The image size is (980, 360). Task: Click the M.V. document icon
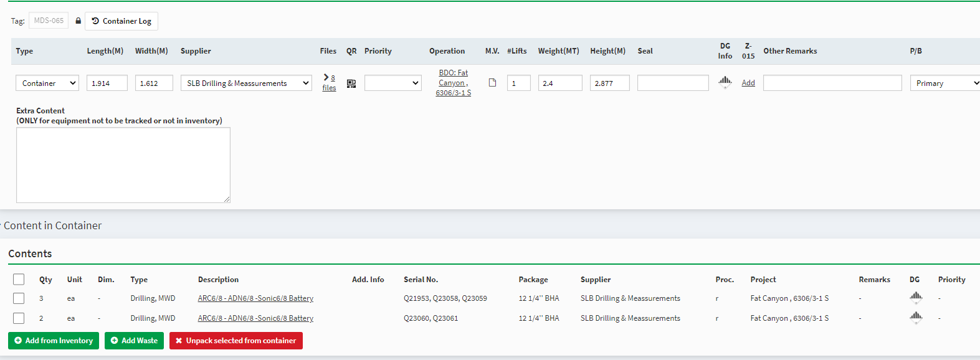point(492,83)
